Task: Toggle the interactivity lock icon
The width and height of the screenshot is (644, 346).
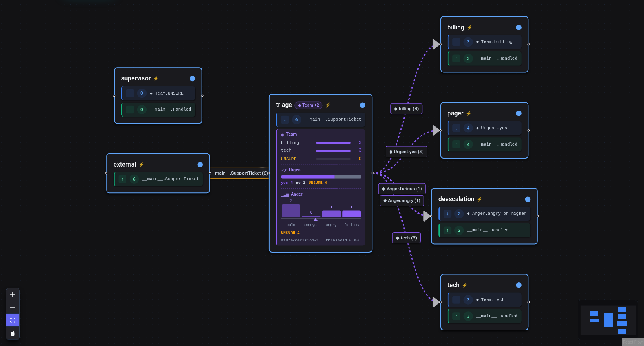Action: (13, 333)
